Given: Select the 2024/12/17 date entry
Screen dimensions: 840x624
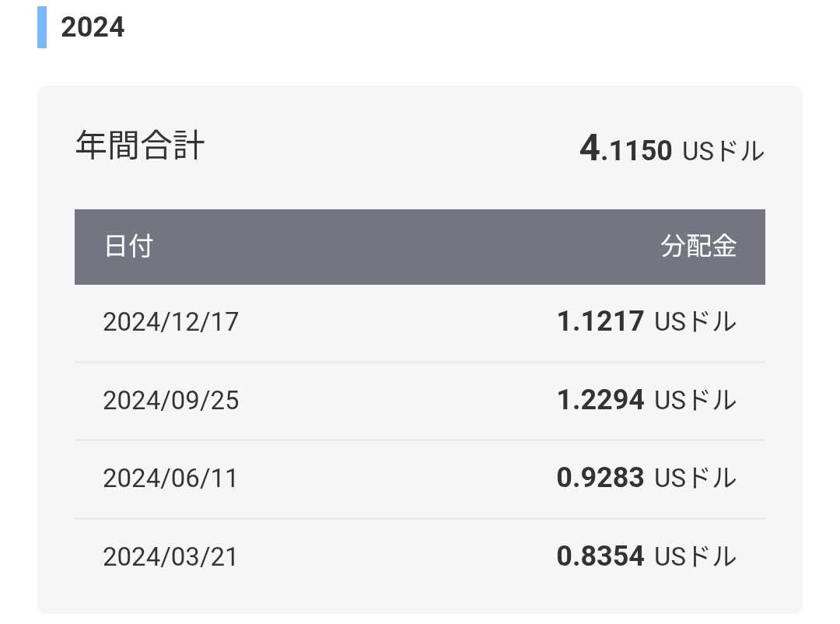Looking at the screenshot, I should point(170,322).
